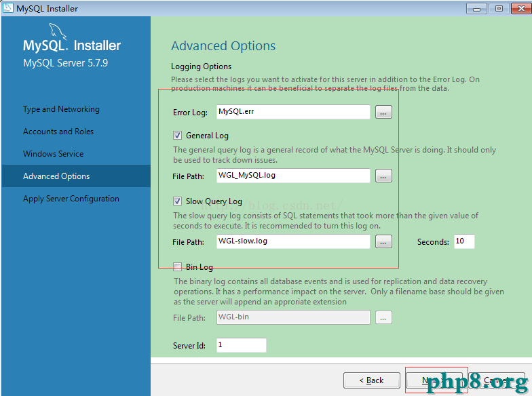This screenshot has height=396, width=532.
Task: Click the Logging Options subheading
Action: [x=201, y=66]
